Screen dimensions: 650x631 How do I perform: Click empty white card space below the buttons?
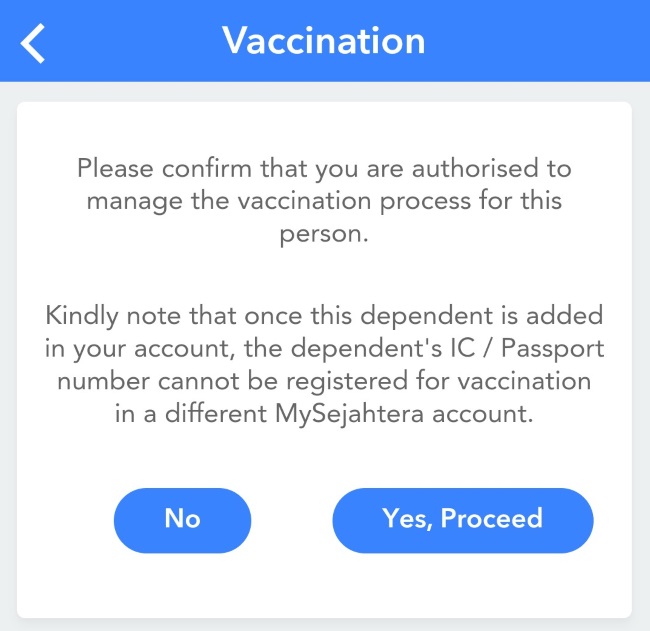(x=324, y=587)
